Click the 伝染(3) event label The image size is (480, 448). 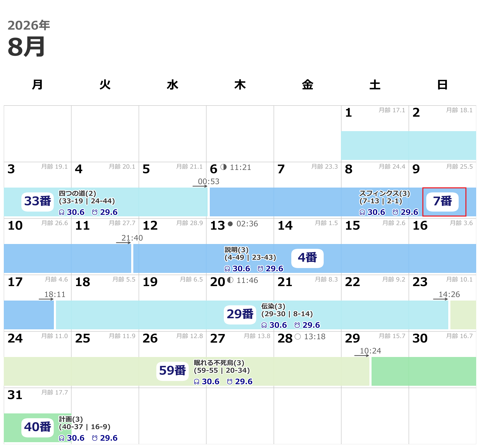[273, 306]
